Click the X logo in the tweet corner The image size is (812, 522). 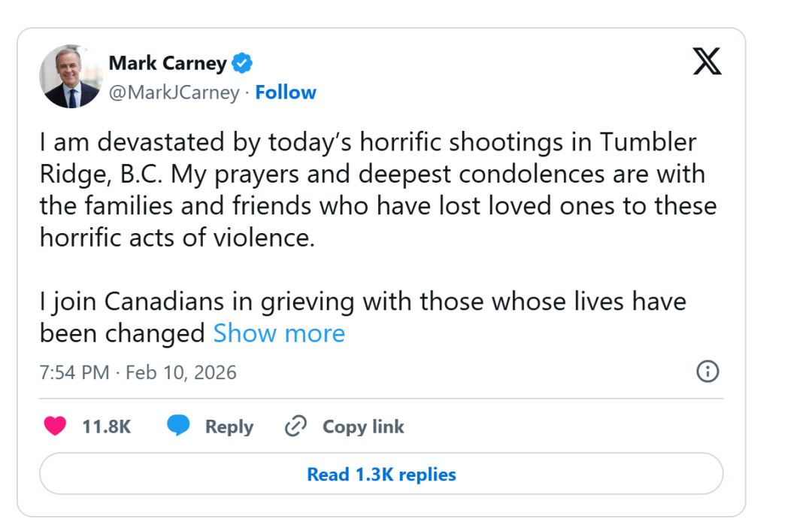click(707, 62)
